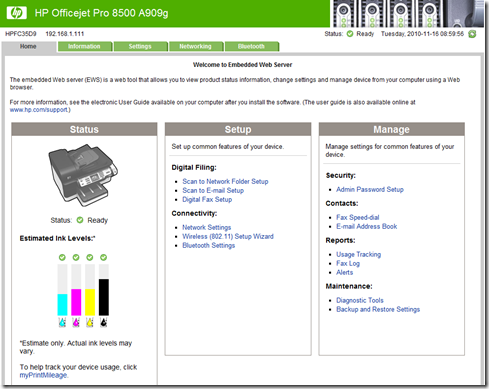This screenshot has width=489, height=389.
Task: Click the hostname HPFC35D9
Action: click(x=21, y=34)
